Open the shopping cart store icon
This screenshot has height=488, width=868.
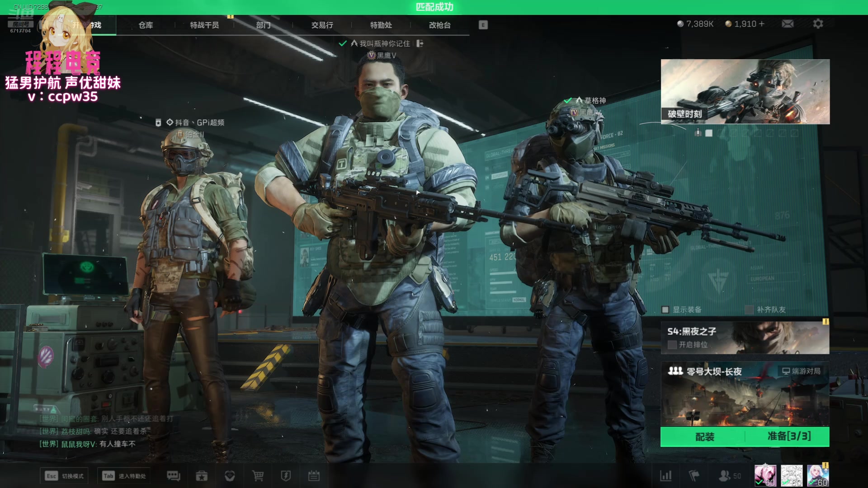(258, 476)
